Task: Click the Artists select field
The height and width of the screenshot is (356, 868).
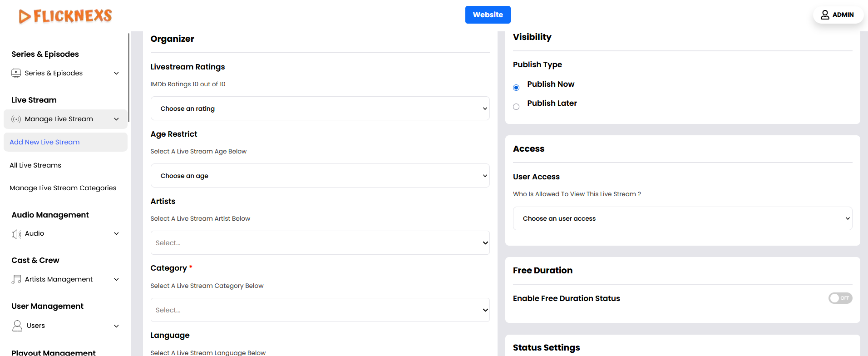Action: pyautogui.click(x=320, y=243)
